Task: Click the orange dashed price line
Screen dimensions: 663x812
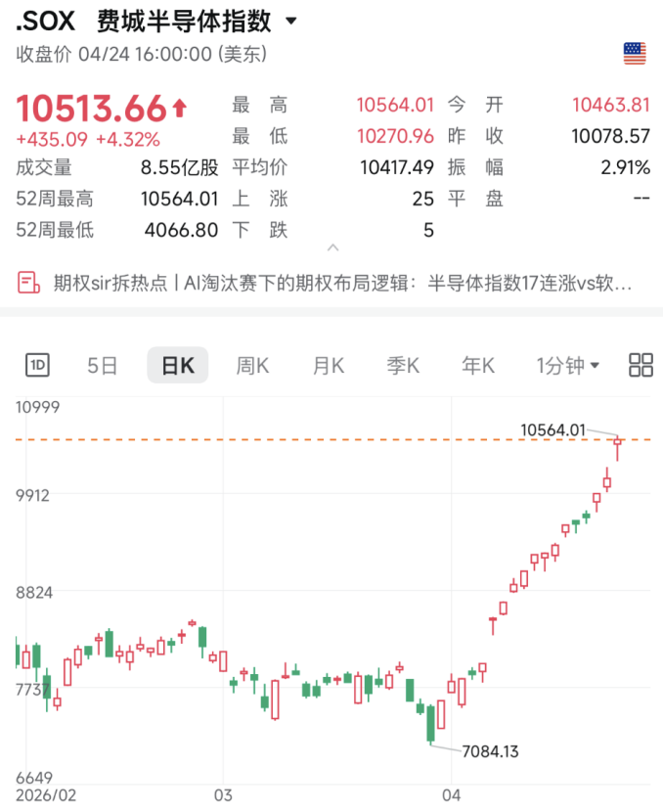Action: click(293, 439)
